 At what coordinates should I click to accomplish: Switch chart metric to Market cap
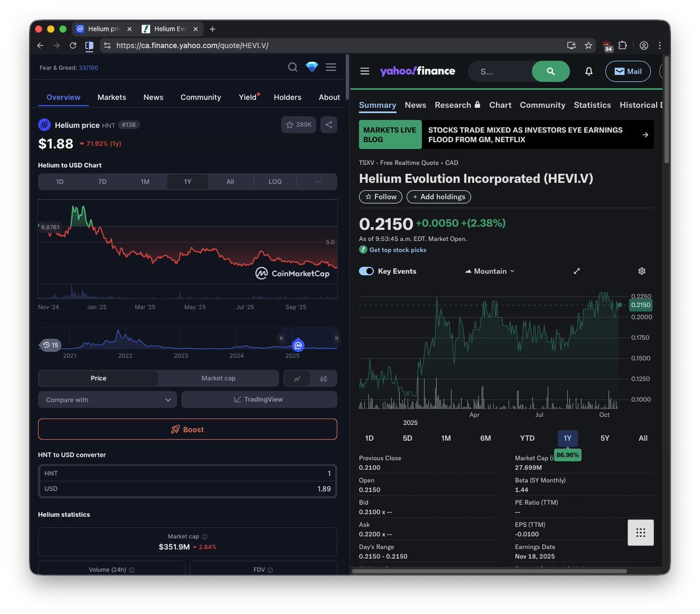(218, 378)
